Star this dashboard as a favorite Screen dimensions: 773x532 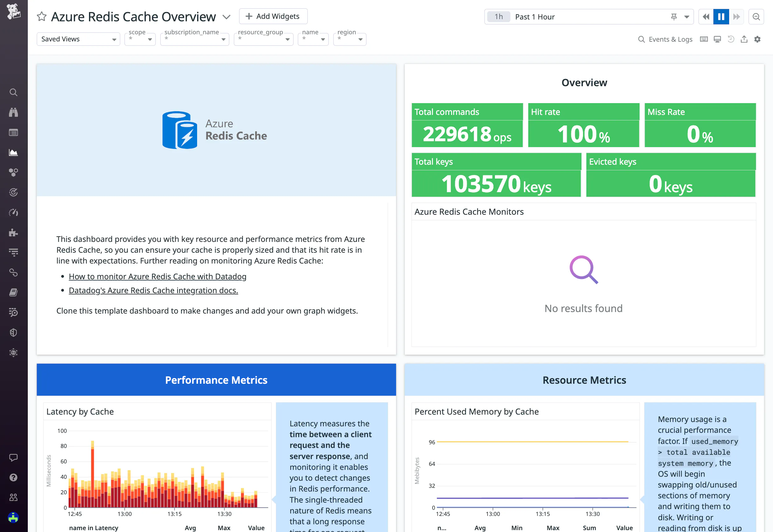pyautogui.click(x=42, y=16)
